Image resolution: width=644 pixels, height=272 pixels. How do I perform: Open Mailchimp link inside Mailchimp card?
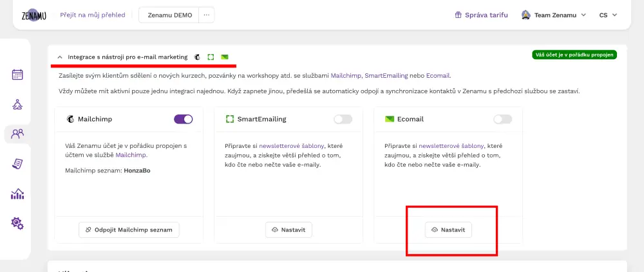pyautogui.click(x=131, y=155)
